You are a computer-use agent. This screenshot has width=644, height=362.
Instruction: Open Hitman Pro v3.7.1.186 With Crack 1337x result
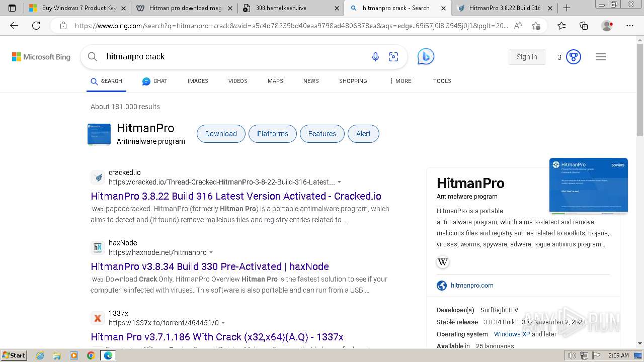pos(217,337)
